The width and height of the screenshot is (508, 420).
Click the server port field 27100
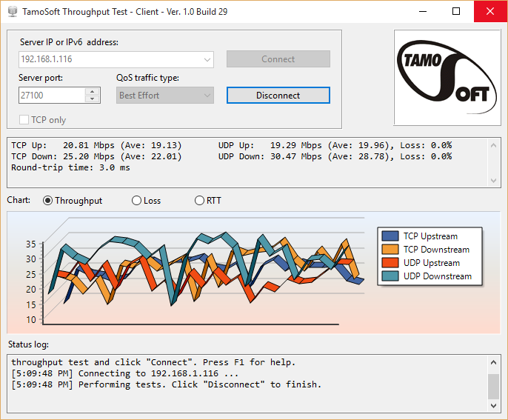pyautogui.click(x=52, y=96)
